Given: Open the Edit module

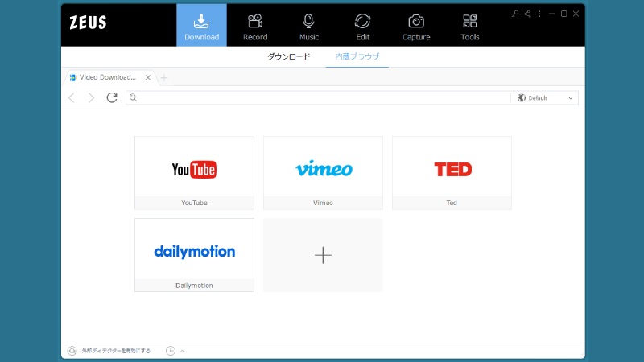Looking at the screenshot, I should [x=362, y=26].
